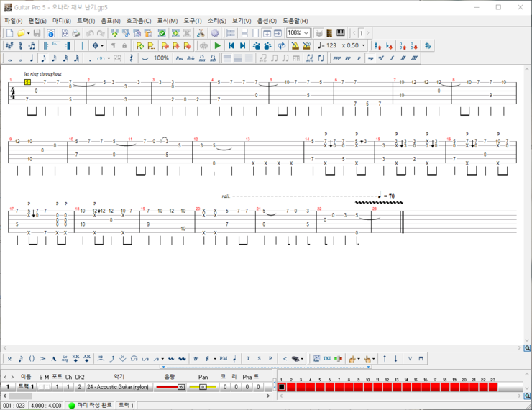Start playback with the green play button

[218, 45]
